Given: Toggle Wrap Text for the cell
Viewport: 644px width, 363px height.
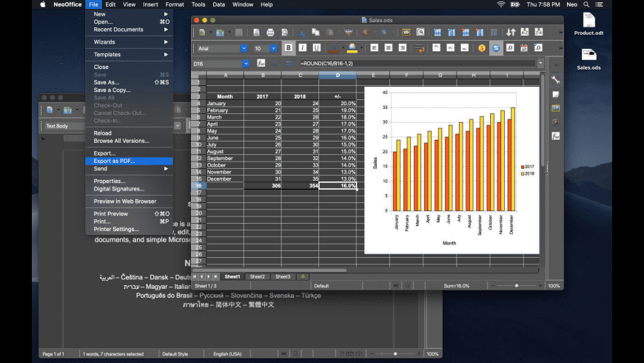Looking at the screenshot, I should pos(419,48).
